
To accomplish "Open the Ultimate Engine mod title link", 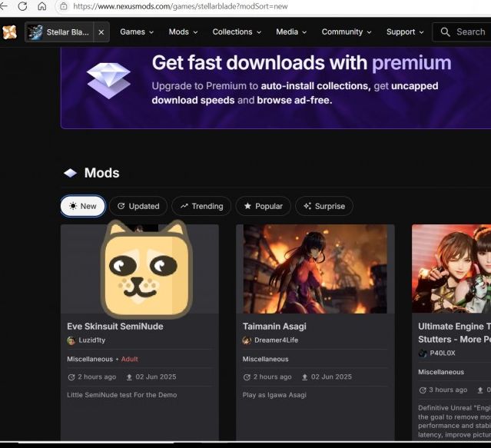I will (454, 333).
